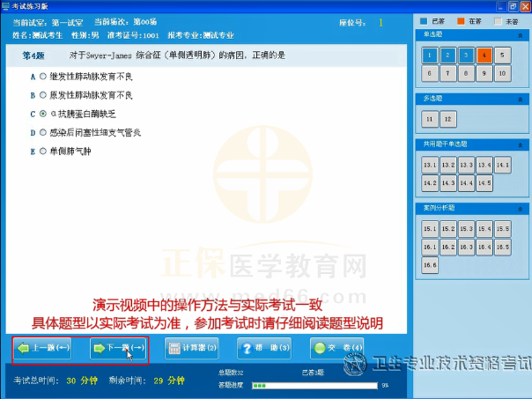Jump to question 10 in 单选题
532x399 pixels.
click(x=501, y=73)
